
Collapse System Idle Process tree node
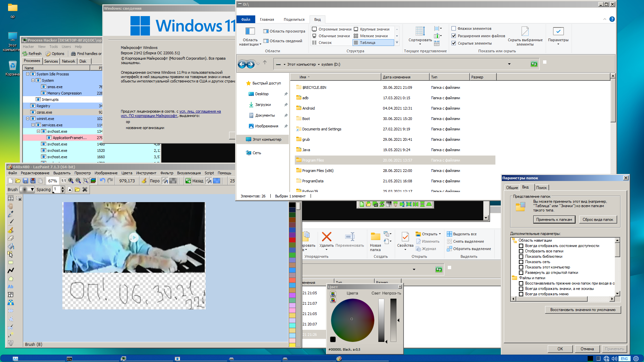28,74
